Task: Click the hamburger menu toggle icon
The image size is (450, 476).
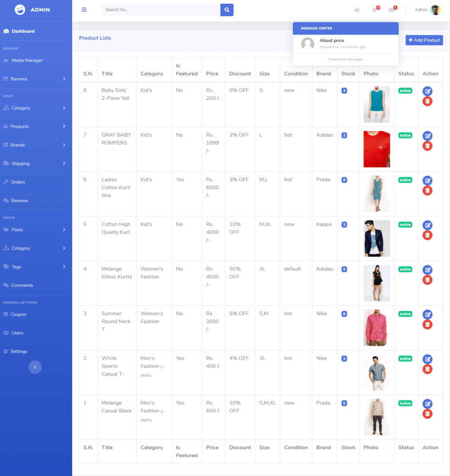Action: click(84, 10)
